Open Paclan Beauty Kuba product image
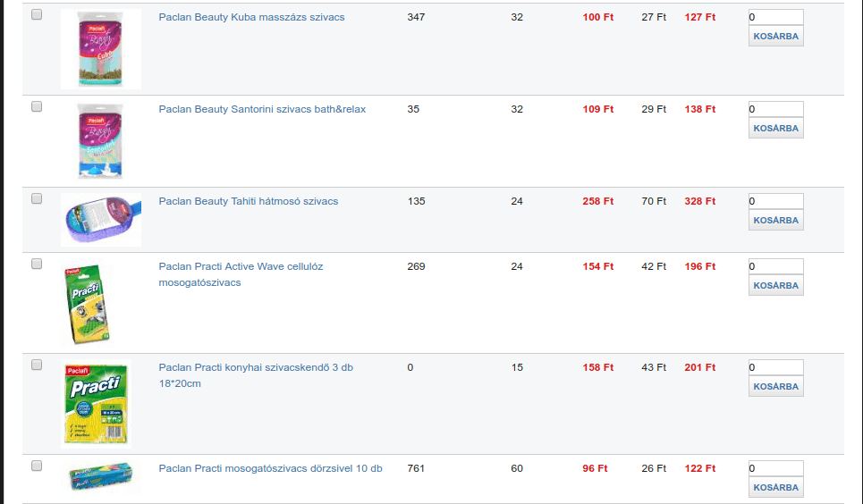Viewport: 863px width, 504px height. (101, 49)
